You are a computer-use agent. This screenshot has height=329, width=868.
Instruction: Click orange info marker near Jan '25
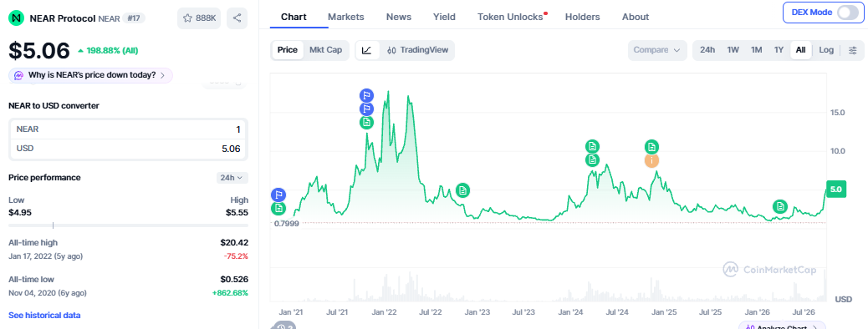(x=652, y=161)
